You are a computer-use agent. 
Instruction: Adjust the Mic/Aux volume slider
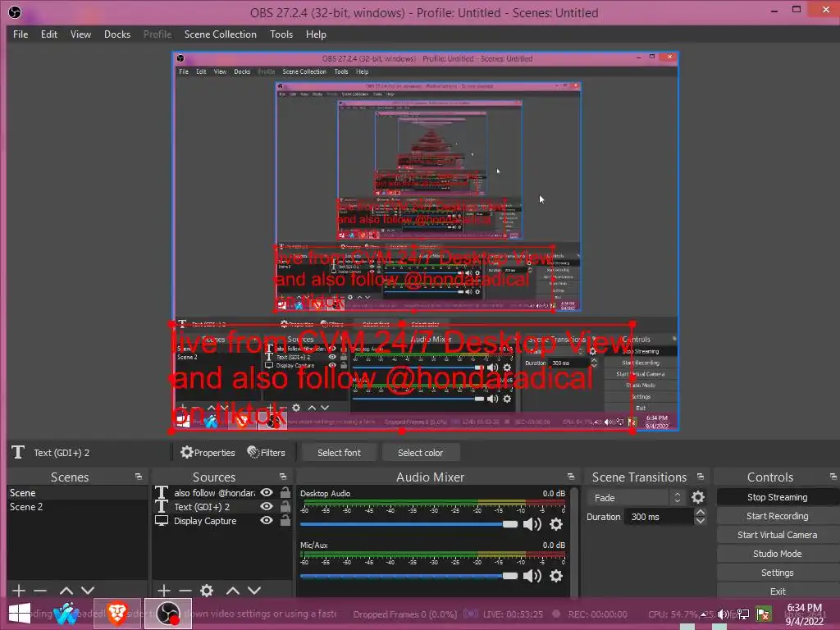(x=409, y=575)
